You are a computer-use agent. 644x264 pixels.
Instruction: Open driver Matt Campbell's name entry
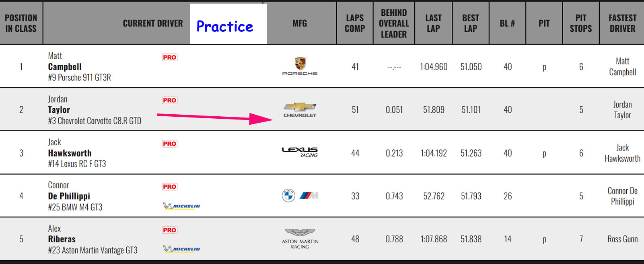click(x=65, y=67)
